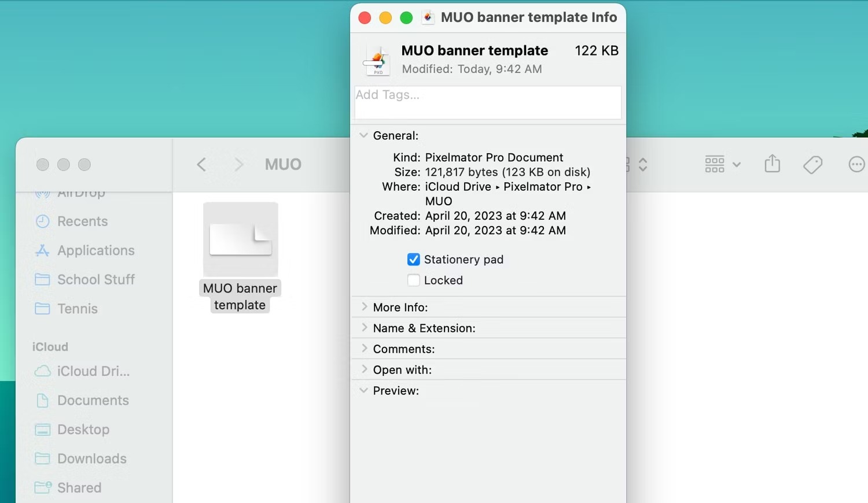Screen dimensions: 868x503
Task: Click the iCloud Drive cloud icon
Action: 42,371
